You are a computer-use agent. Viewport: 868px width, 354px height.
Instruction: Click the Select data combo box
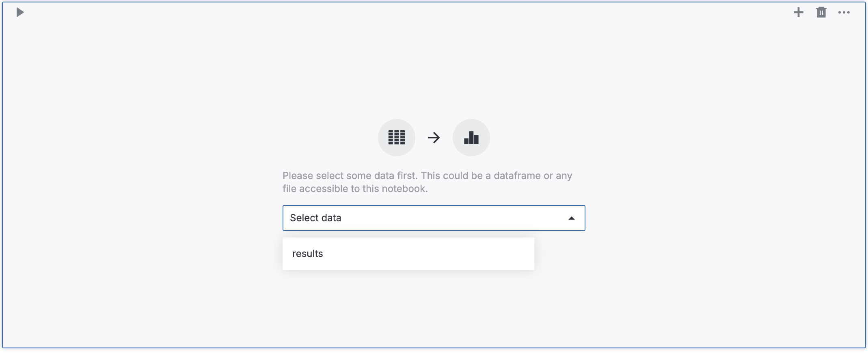click(x=434, y=218)
